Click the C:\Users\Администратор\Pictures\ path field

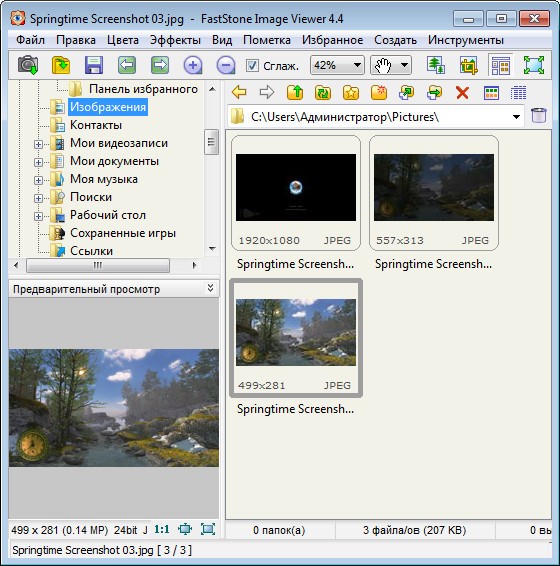tap(375, 117)
